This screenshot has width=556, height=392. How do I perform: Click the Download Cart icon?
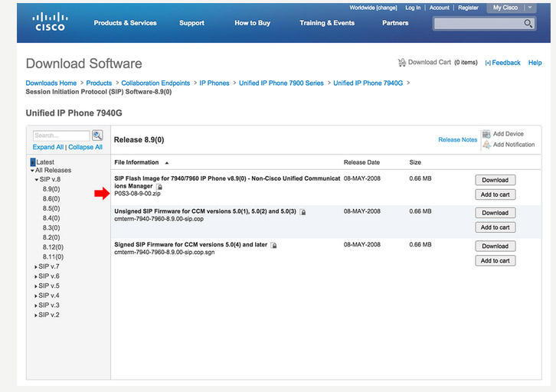click(x=402, y=62)
